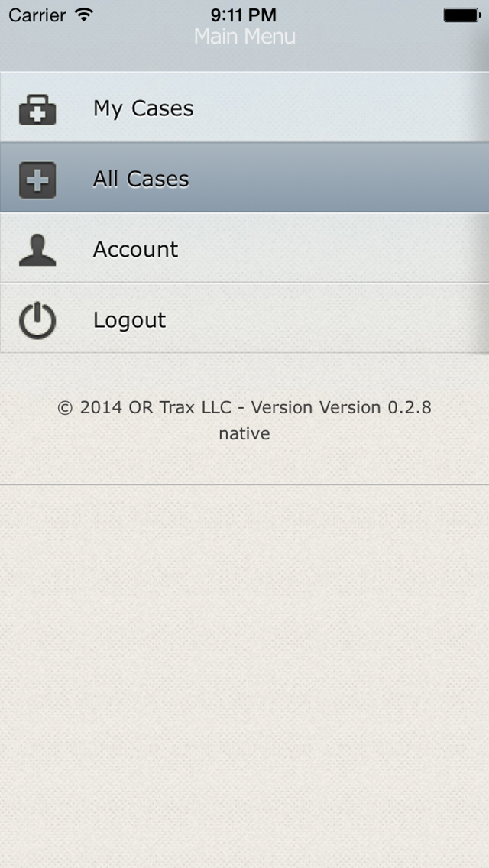The image size is (489, 868).
Task: Tap the person silhouette Account icon
Action: 37,250
